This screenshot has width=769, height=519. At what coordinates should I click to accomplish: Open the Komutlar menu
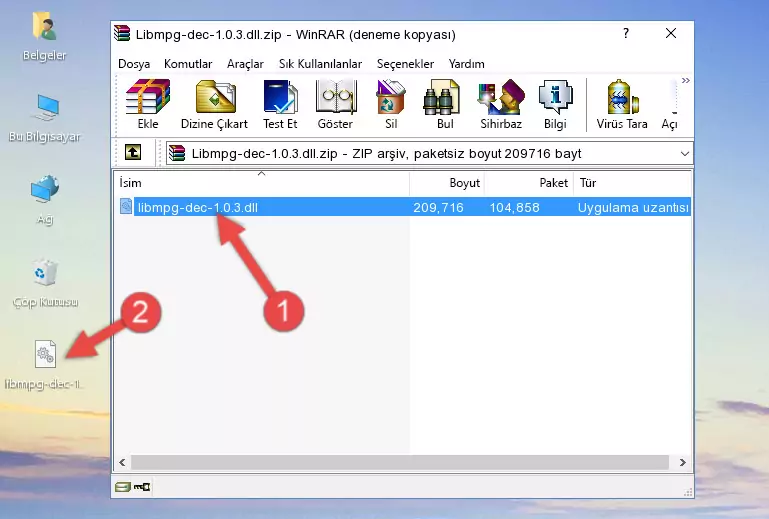188,64
